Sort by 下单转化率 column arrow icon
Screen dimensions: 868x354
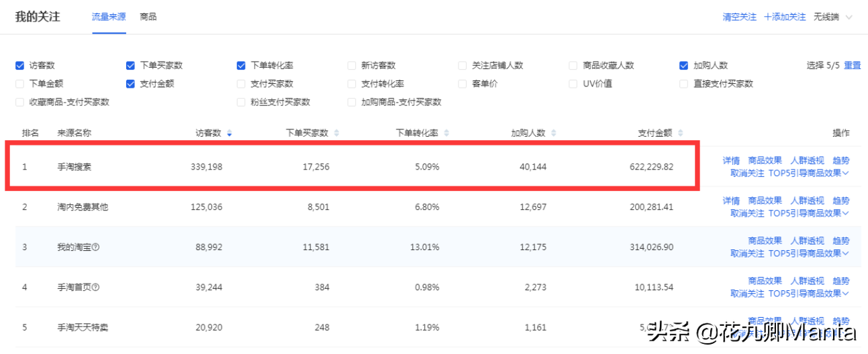[447, 133]
